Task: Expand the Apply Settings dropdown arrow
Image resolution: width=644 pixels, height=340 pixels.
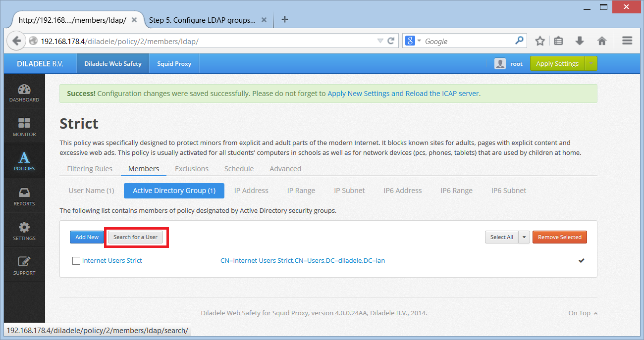Action: coord(590,64)
